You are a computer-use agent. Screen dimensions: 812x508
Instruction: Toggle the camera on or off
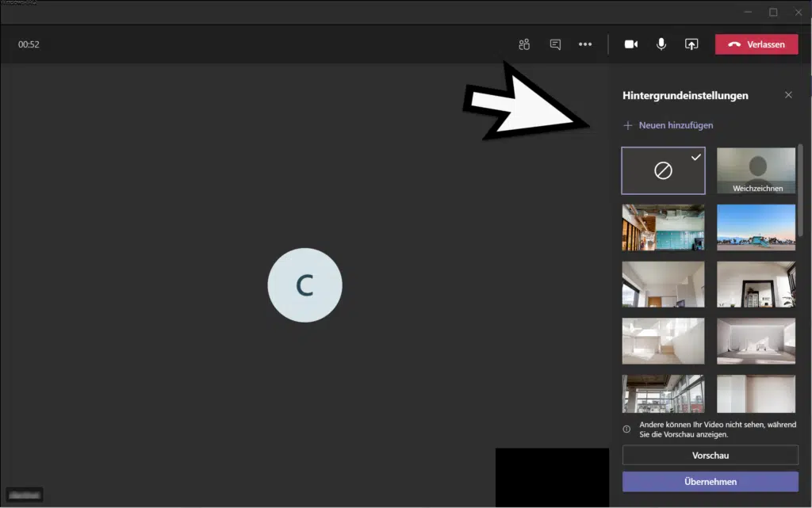pos(630,44)
